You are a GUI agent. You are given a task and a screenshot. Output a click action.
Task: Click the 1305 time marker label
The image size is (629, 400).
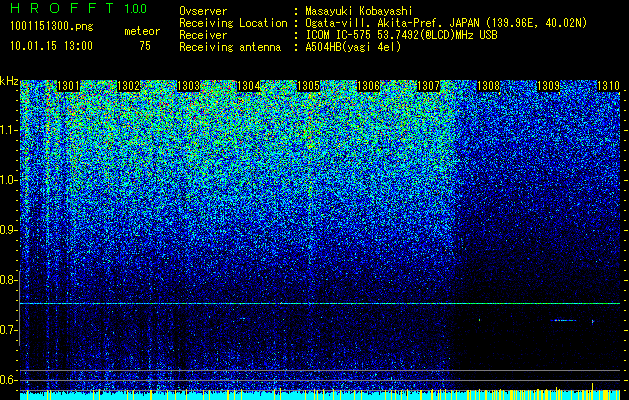pos(308,86)
